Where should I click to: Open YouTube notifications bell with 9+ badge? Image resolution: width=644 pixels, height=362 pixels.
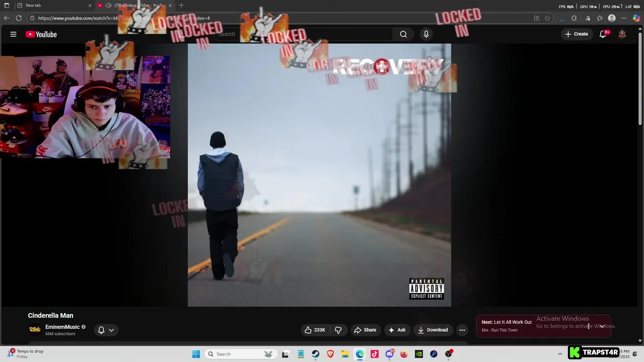click(603, 34)
